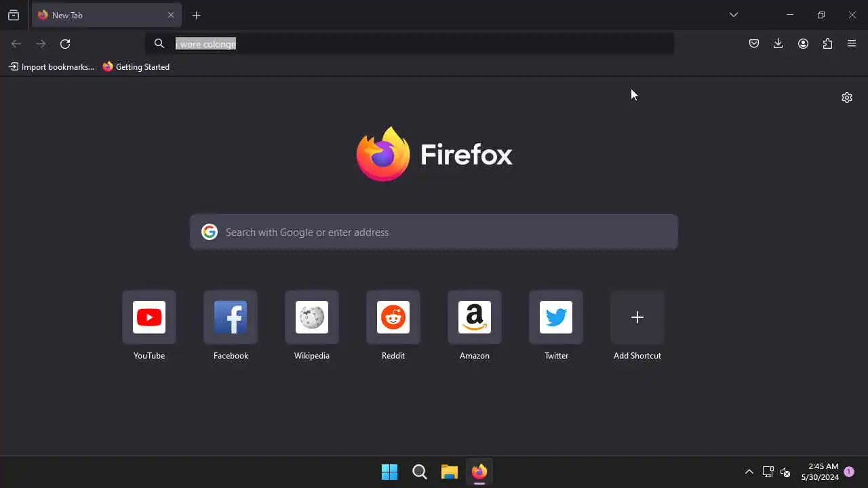Click the Google logo in search box

click(210, 232)
